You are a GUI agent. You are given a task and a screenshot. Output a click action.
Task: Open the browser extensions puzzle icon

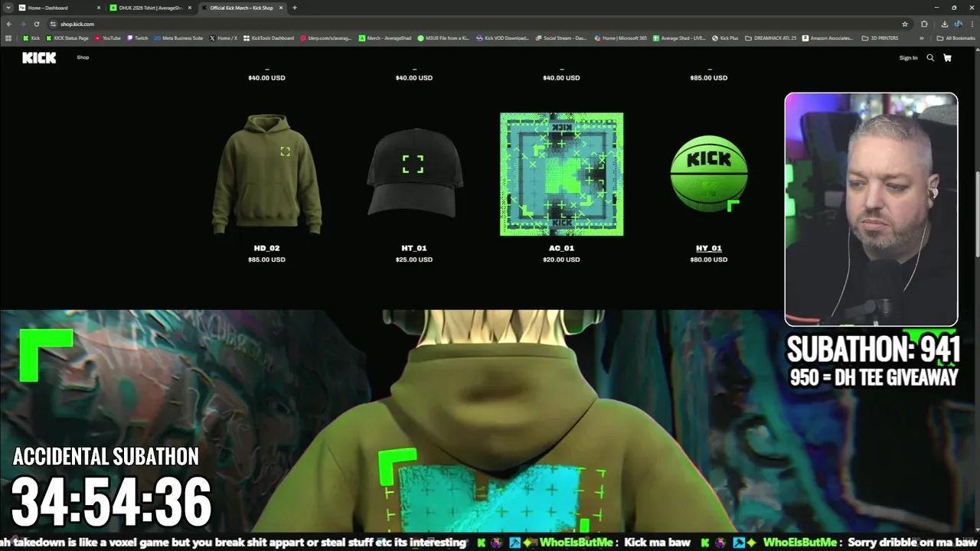[x=924, y=24]
